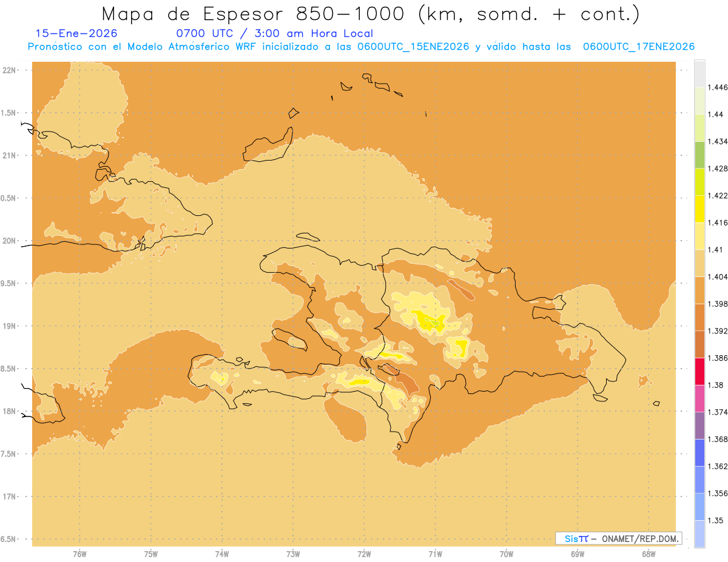The image size is (728, 562).
Task: Click the forecast line beginning 'Pronóstico con el Modelo'
Action: click(361, 47)
